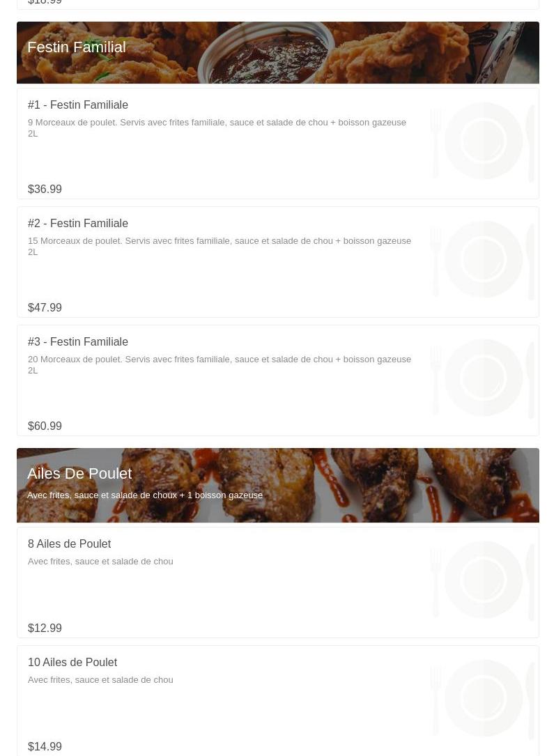This screenshot has width=547, height=756.
Task: Click placeholder plate icon for 10 Ailes de Poulet
Action: click(x=483, y=698)
